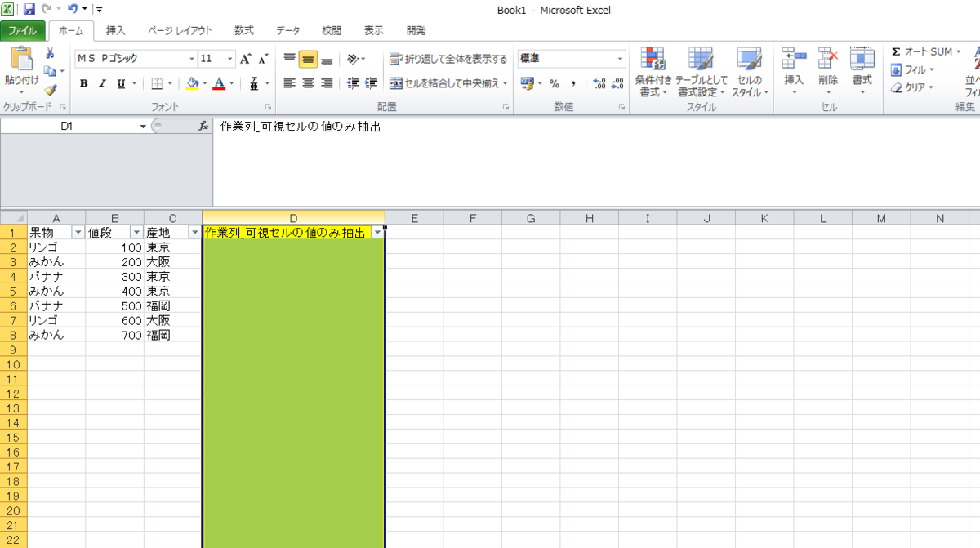Screen dimensions: 980x548
Task: Click 条件付き書式 conditional formatting button
Action: pos(653,73)
